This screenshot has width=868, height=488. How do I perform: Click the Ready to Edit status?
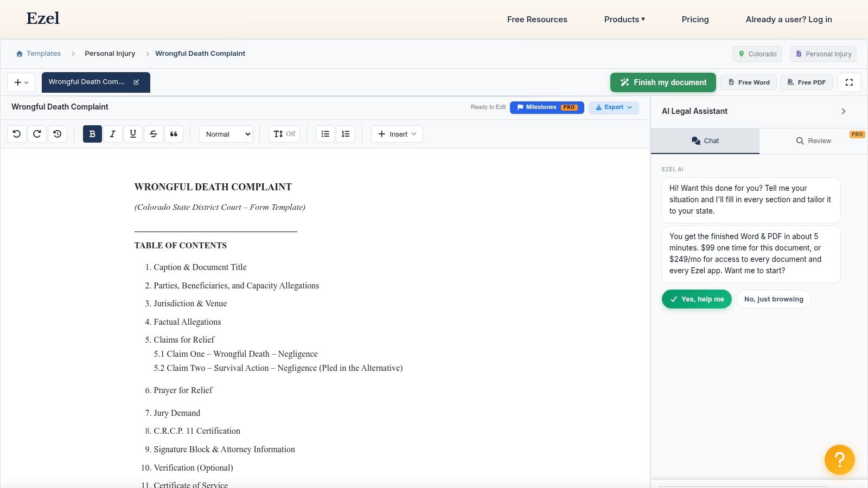pos(488,107)
